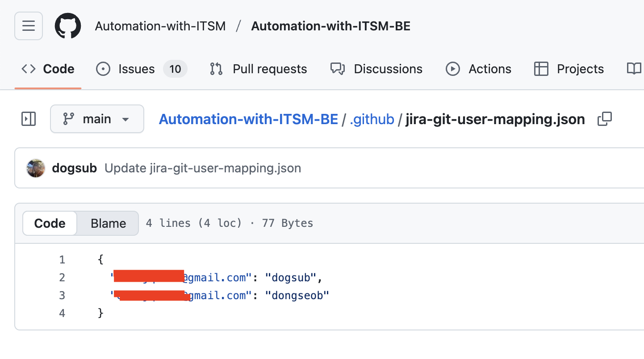The height and width of the screenshot is (359, 644).
Task: Open the Automation-with-ITSM-BE repository link
Action: (248, 119)
